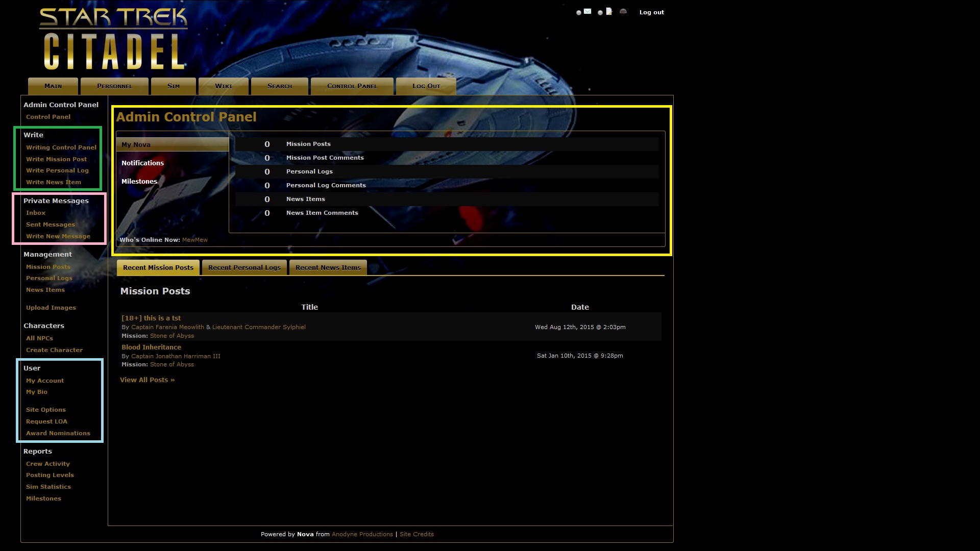Open the Personnel navigation tab

114,86
